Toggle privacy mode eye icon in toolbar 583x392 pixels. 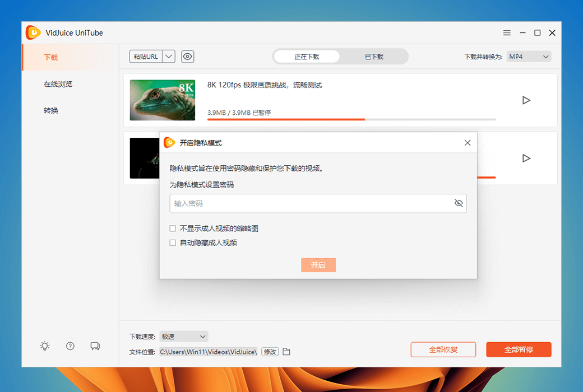pyautogui.click(x=187, y=57)
